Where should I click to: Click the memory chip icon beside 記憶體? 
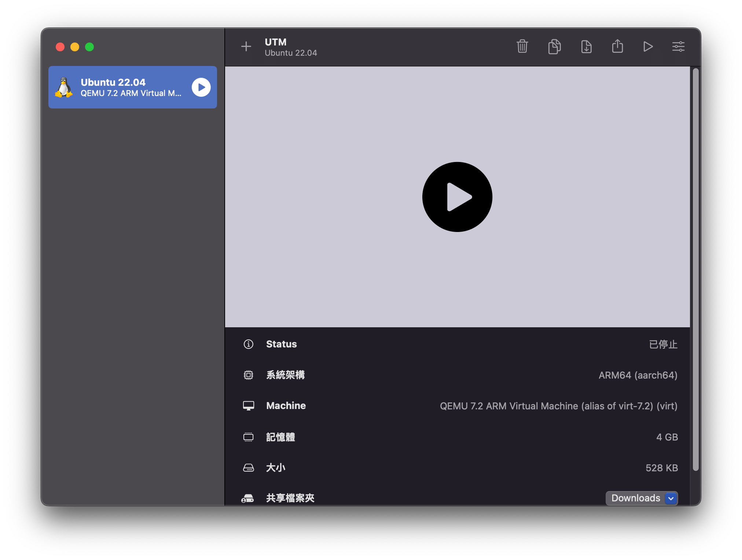249,437
